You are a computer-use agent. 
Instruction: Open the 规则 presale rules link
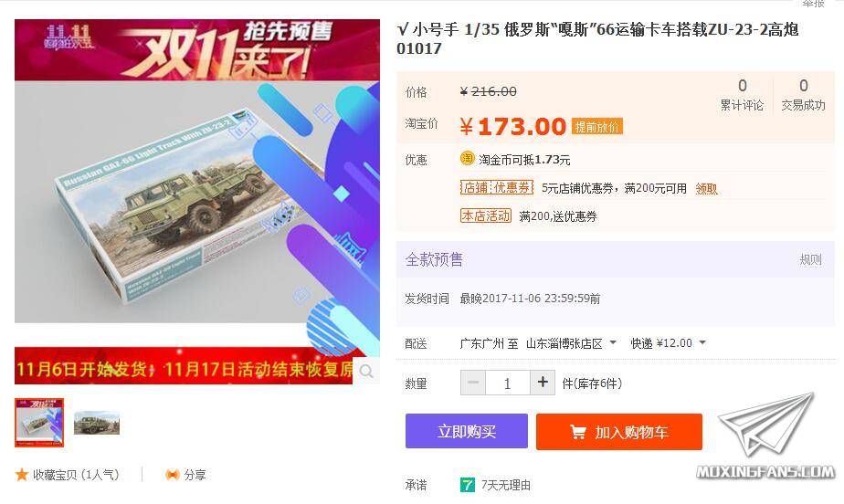810,260
